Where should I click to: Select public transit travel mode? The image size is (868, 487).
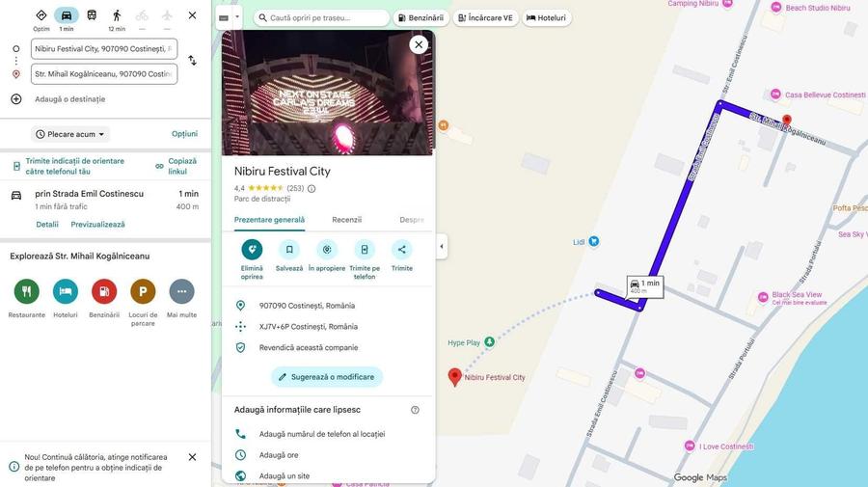coord(92,15)
